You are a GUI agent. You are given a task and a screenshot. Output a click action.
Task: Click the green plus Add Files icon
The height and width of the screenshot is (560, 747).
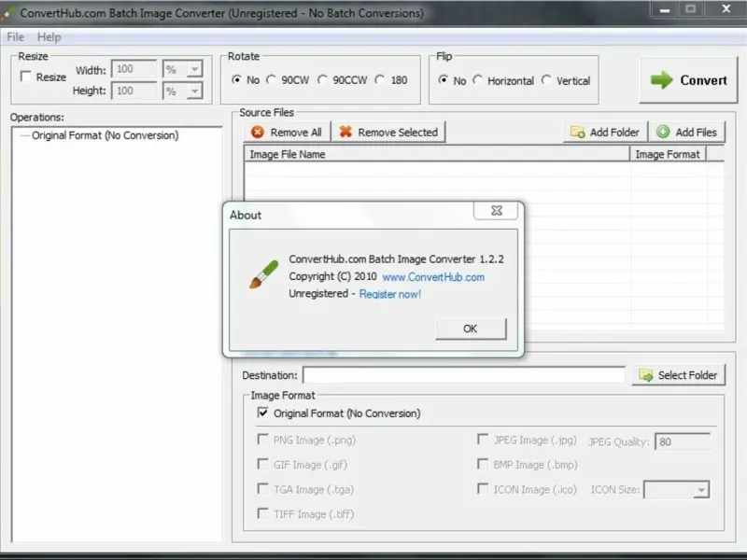663,132
